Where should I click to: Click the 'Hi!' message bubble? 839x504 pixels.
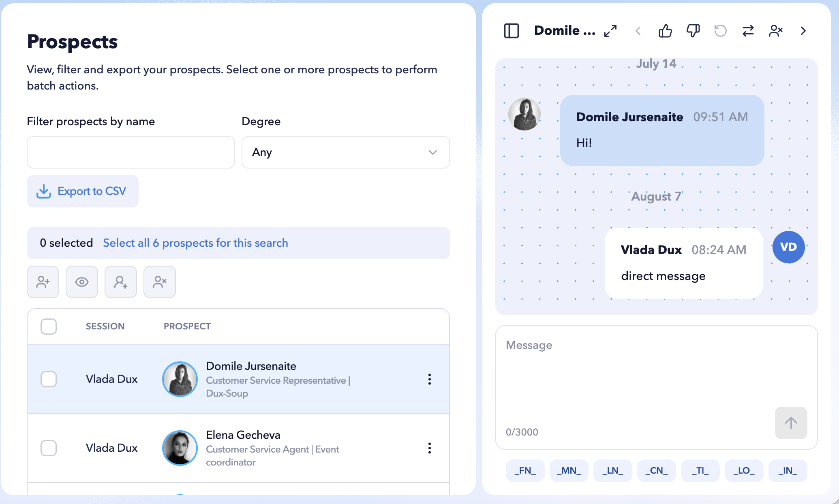click(x=662, y=130)
